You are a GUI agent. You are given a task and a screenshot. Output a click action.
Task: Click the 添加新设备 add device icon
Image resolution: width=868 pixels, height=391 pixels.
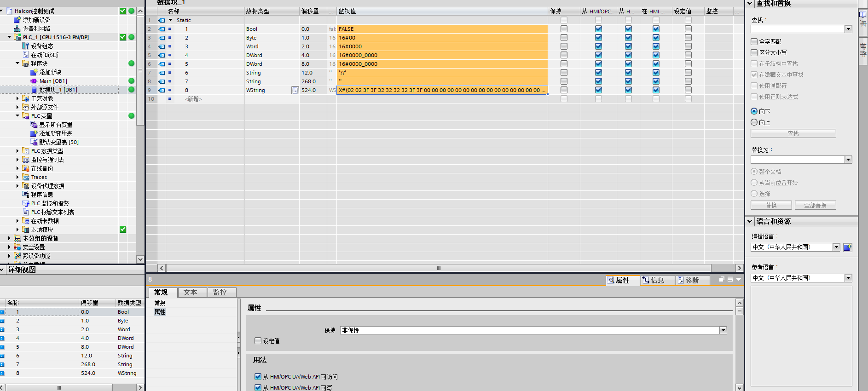[17, 20]
